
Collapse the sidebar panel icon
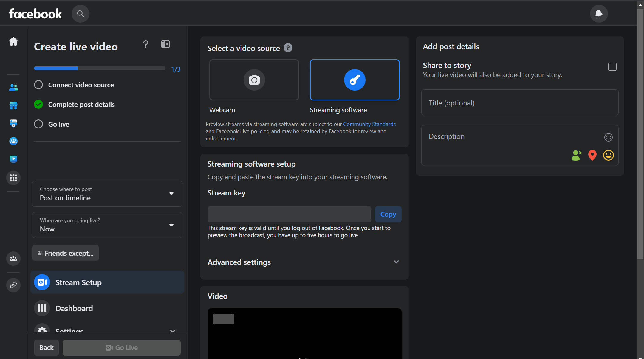click(x=165, y=44)
